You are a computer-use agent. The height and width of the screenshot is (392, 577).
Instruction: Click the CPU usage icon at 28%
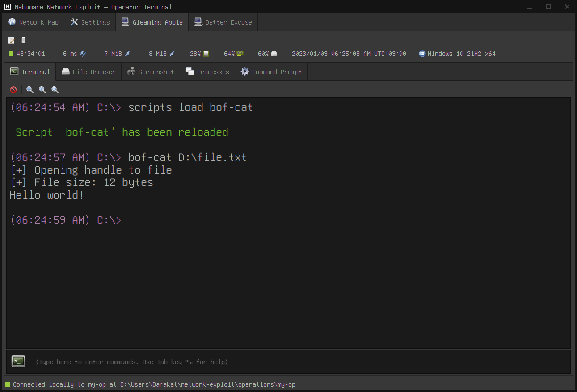click(x=206, y=54)
